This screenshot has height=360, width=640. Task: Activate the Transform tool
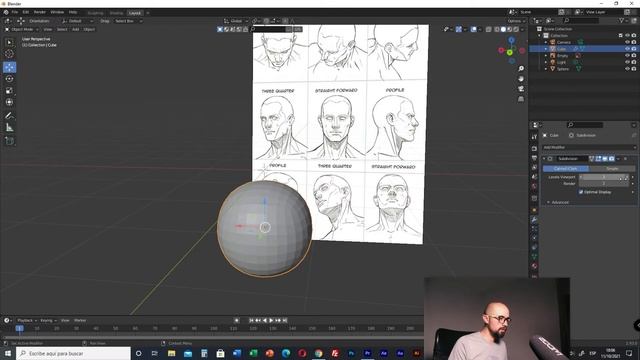[9, 102]
